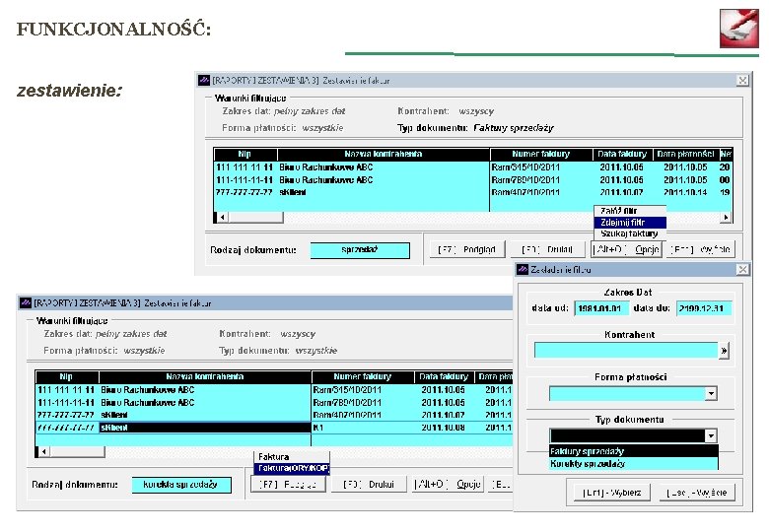Click right scroll arrow in upper table
The height and width of the screenshot is (532, 769).
coord(727,217)
